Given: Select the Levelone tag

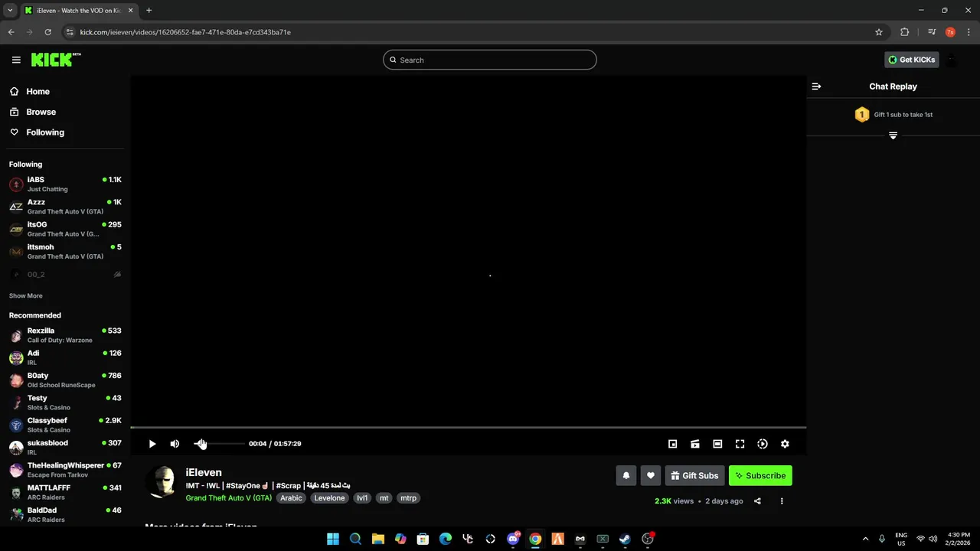Looking at the screenshot, I should 329,498.
